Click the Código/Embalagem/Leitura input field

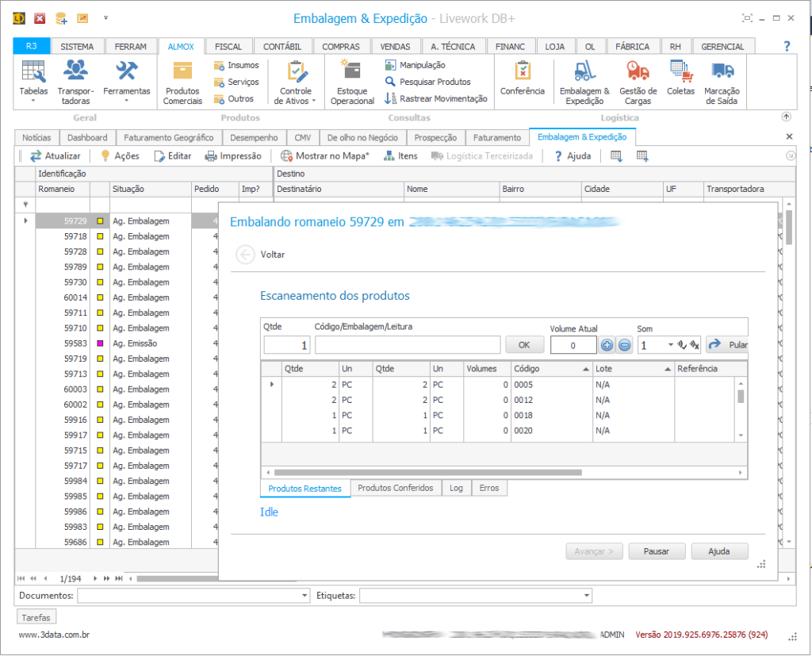[408, 345]
